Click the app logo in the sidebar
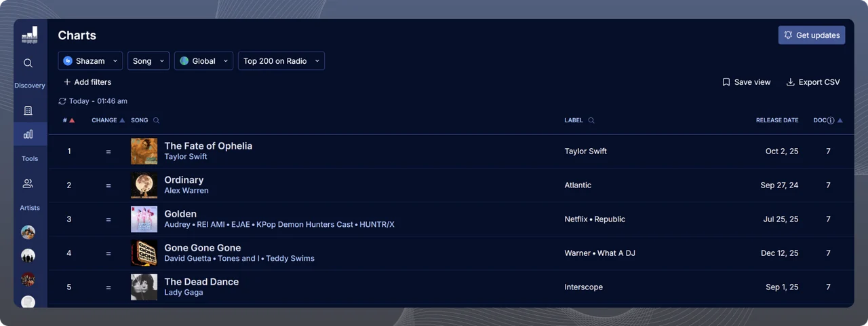This screenshot has height=326, width=868. (x=29, y=35)
